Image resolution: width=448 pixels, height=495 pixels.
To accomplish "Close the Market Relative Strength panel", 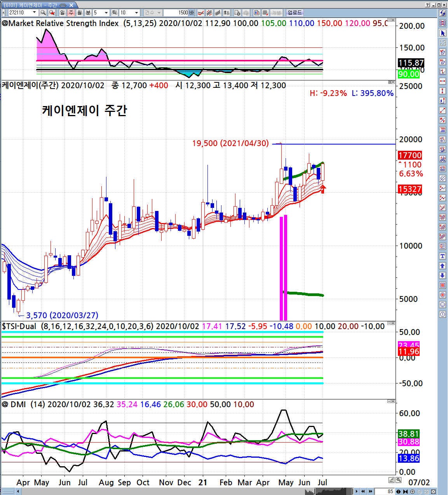I will click(393, 20).
